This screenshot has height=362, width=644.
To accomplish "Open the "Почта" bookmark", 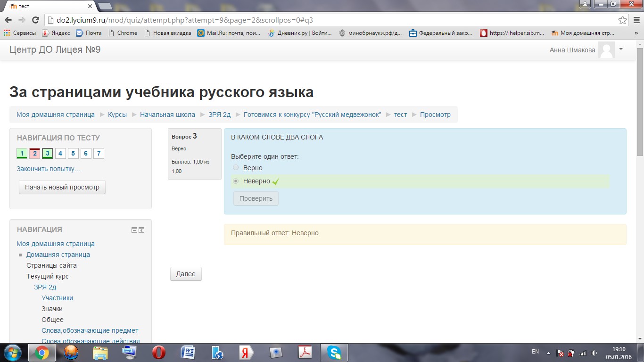I will pyautogui.click(x=89, y=33).
